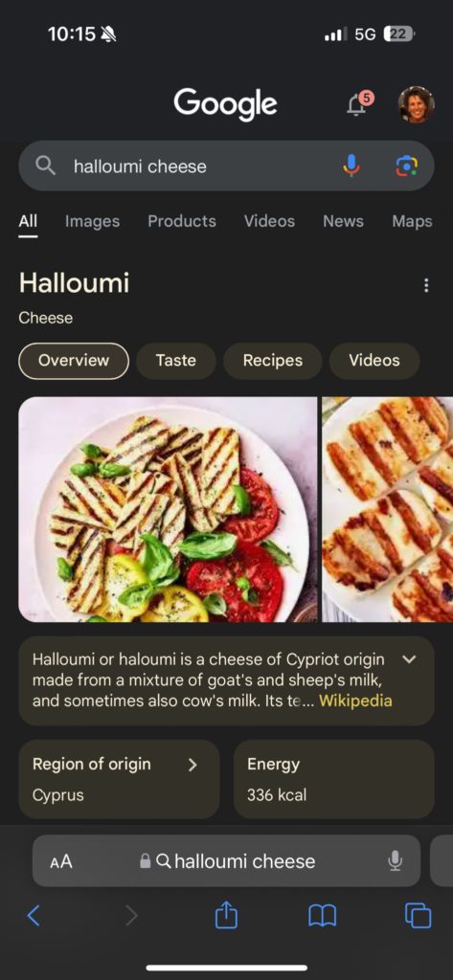453x980 pixels.
Task: Open the Google account profile picture
Action: 417,103
